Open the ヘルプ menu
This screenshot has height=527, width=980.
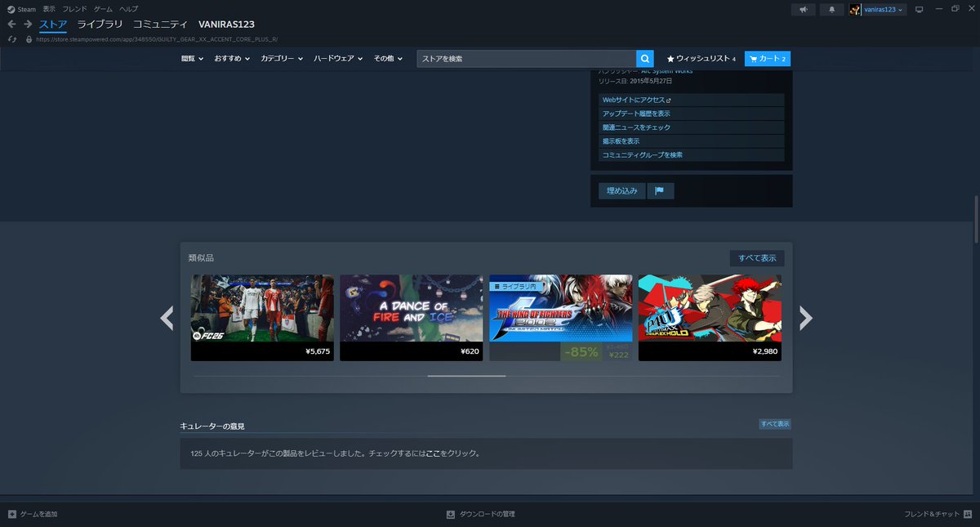(129, 9)
